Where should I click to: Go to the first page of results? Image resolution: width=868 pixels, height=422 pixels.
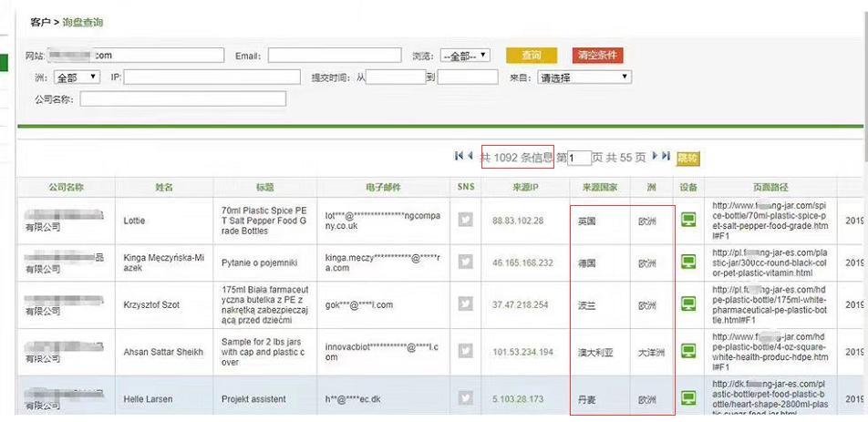(x=460, y=157)
